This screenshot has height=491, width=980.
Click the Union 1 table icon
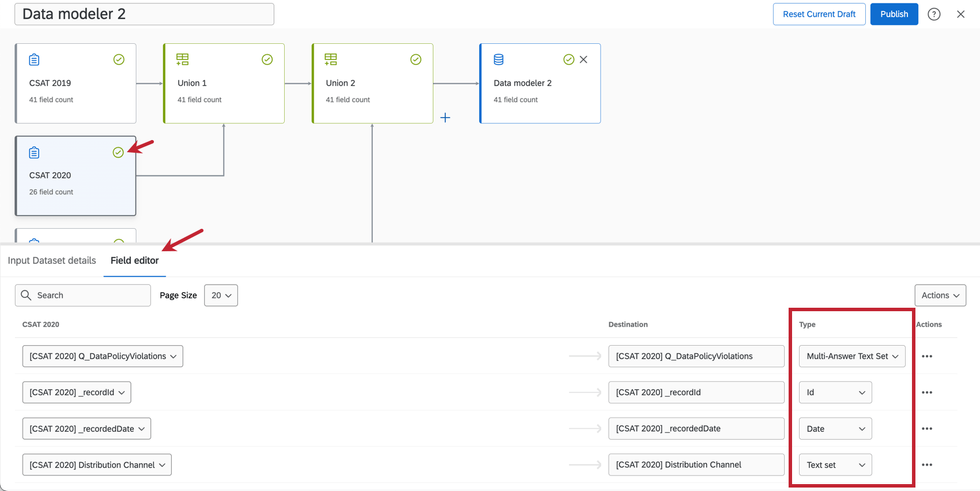pyautogui.click(x=183, y=59)
